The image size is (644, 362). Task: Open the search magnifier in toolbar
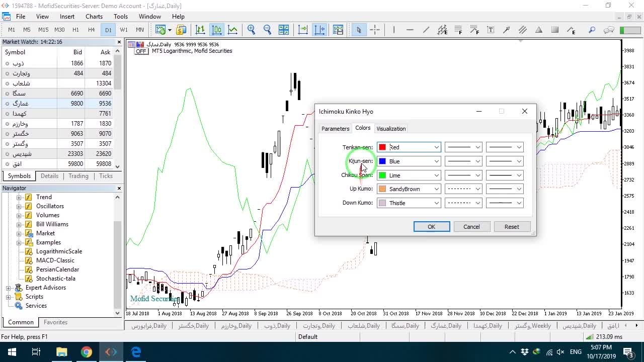(592, 30)
